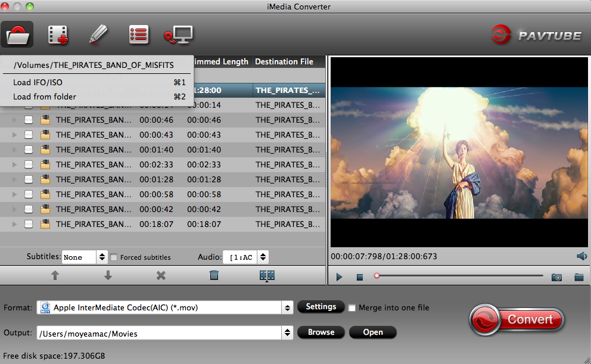591x364 pixels.
Task: Move the preview playback slider handle
Action: point(377,276)
